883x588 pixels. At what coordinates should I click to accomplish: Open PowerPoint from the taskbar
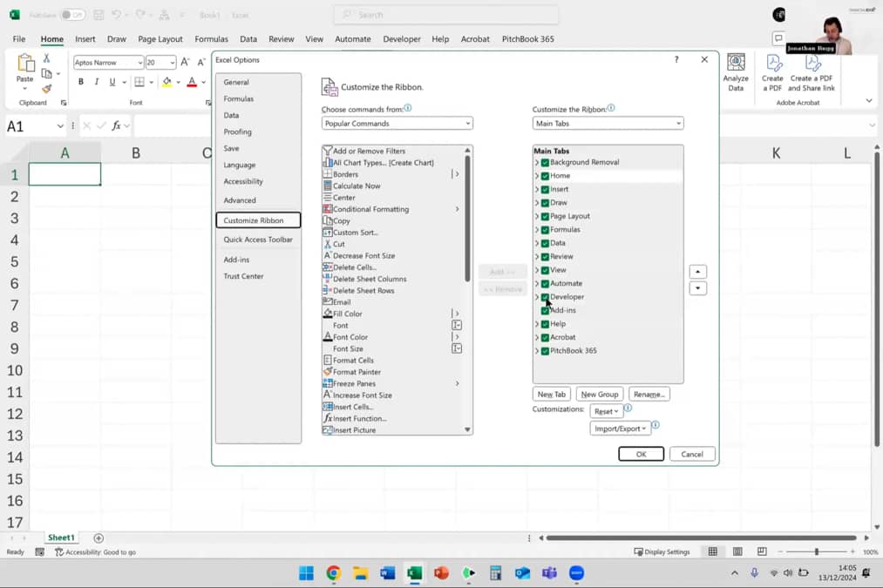coord(441,573)
